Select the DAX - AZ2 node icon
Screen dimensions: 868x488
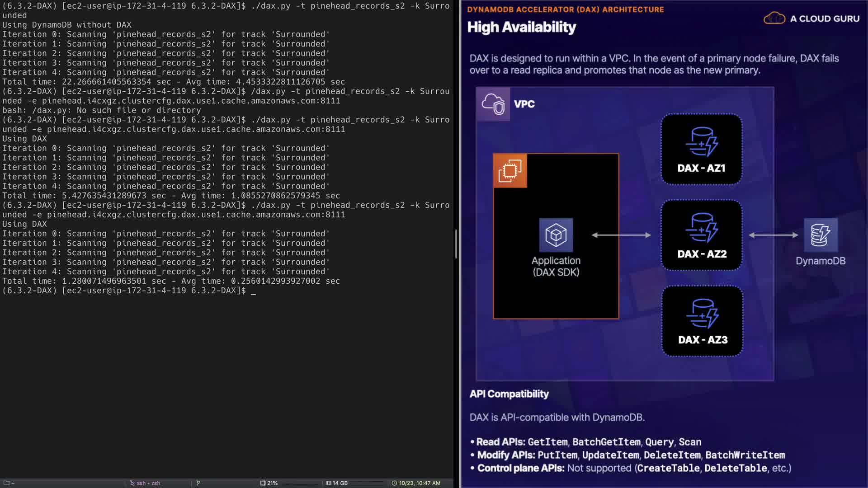701,228
